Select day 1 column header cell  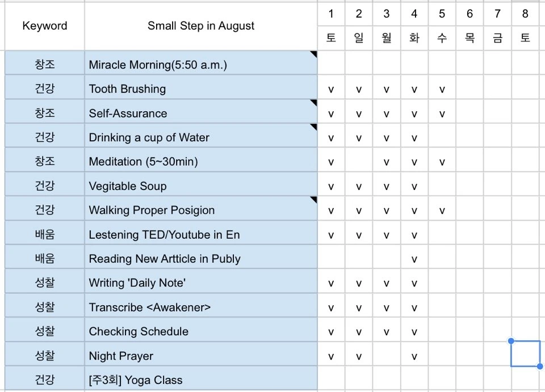pyautogui.click(x=331, y=14)
